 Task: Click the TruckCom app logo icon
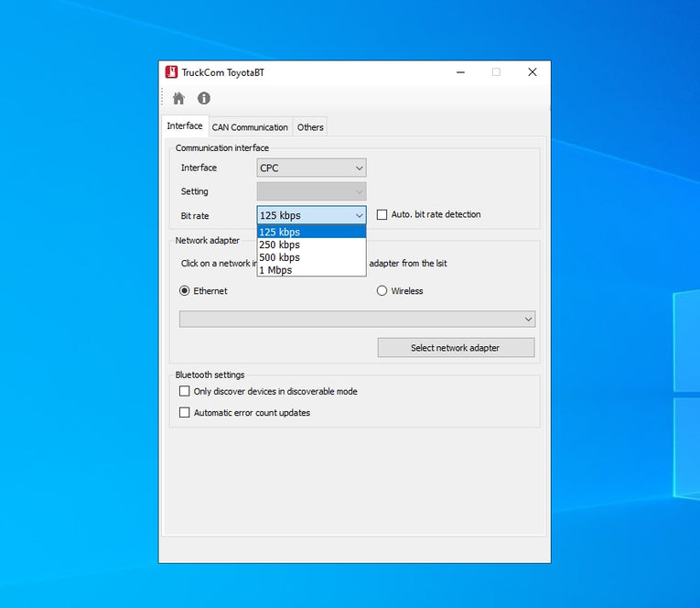pos(171,72)
